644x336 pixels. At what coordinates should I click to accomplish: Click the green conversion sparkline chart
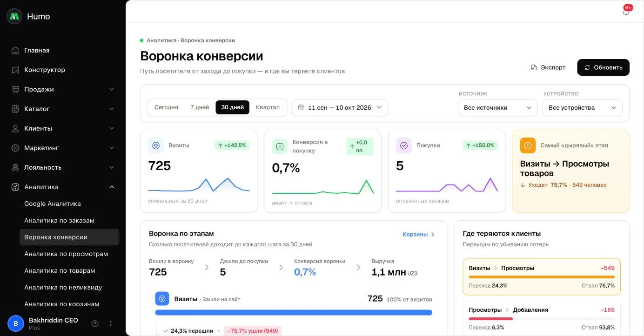click(322, 187)
